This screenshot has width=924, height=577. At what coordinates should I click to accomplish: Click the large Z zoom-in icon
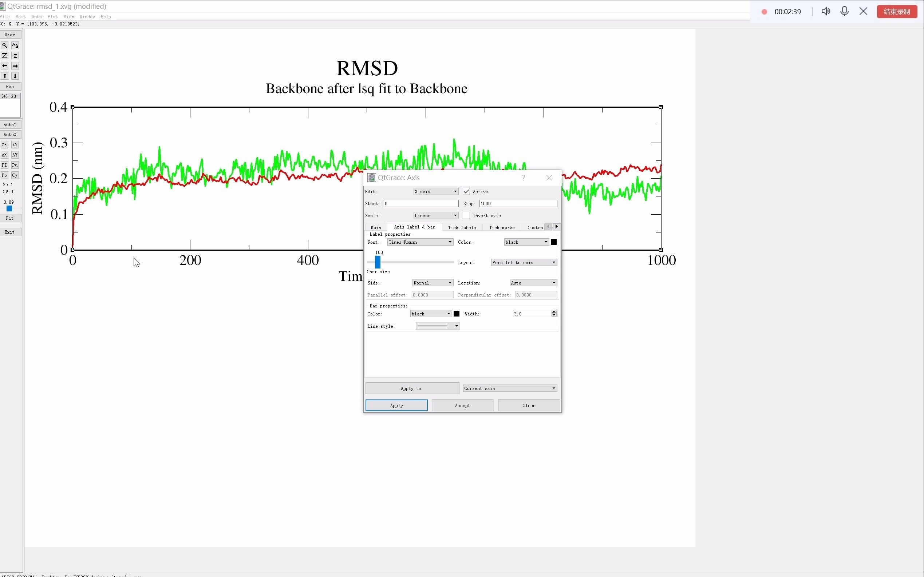[x=5, y=56]
